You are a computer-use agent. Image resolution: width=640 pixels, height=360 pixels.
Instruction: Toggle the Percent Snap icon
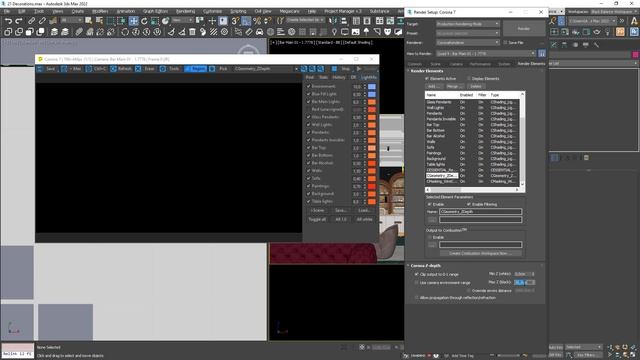257,20
